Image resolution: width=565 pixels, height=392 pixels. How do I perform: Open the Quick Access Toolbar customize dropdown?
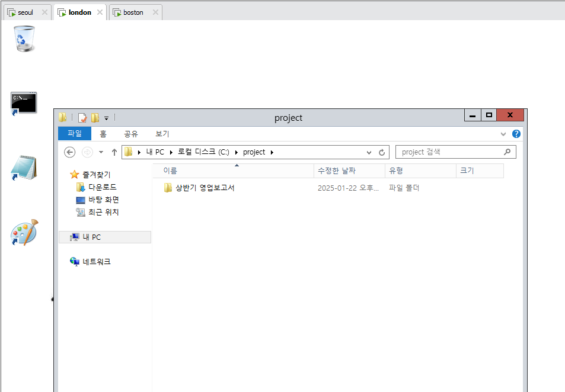coord(106,118)
